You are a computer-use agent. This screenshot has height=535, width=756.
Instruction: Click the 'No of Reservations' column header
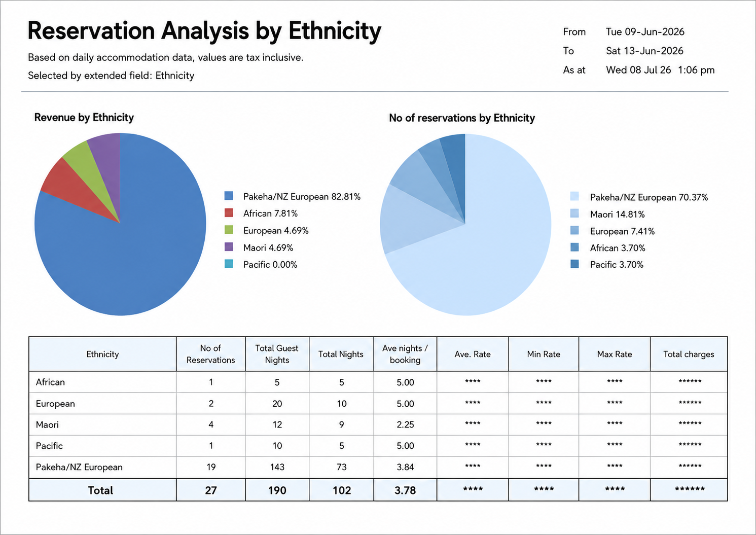pyautogui.click(x=210, y=354)
